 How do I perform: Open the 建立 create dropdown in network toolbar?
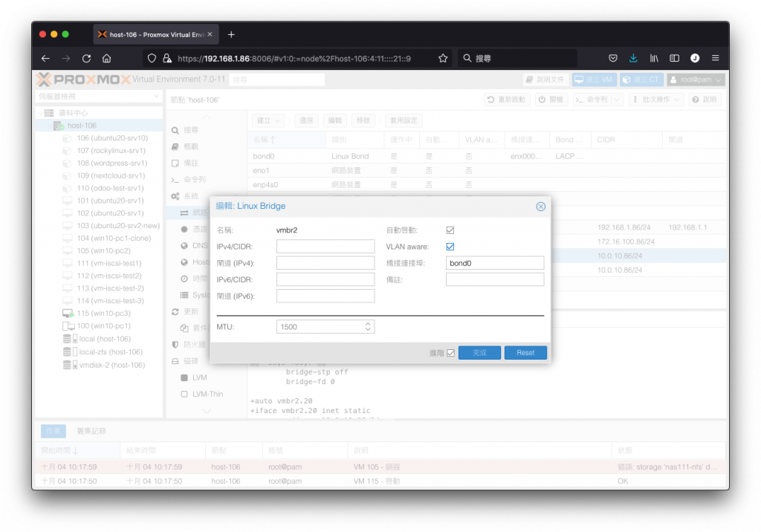268,120
